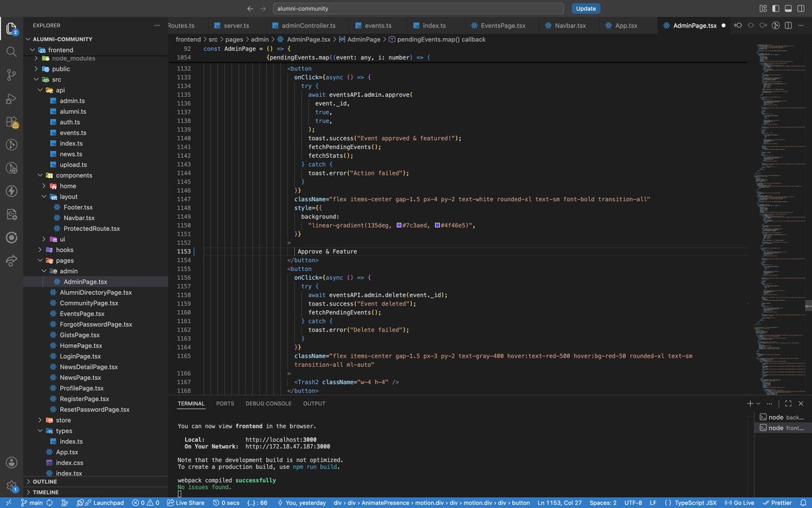Screen dimensions: 812x508
Task: Open the Accounts icon in activity bar
Action: pos(12,462)
